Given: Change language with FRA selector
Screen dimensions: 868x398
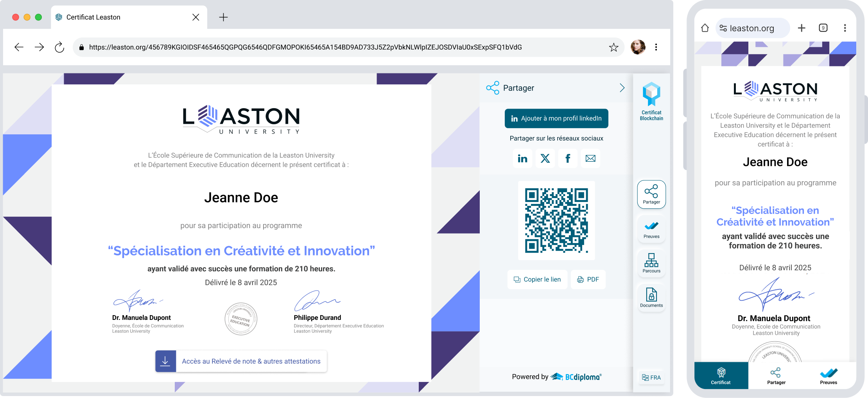Looking at the screenshot, I should [651, 378].
